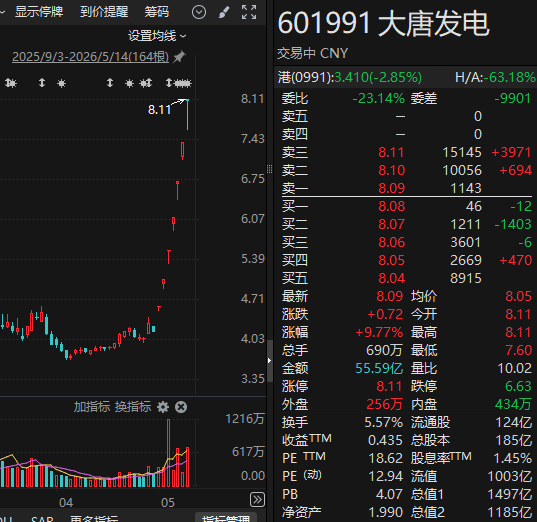The height and width of the screenshot is (522, 537).
Task: Open 到价提醒 price alert
Action: (x=104, y=12)
